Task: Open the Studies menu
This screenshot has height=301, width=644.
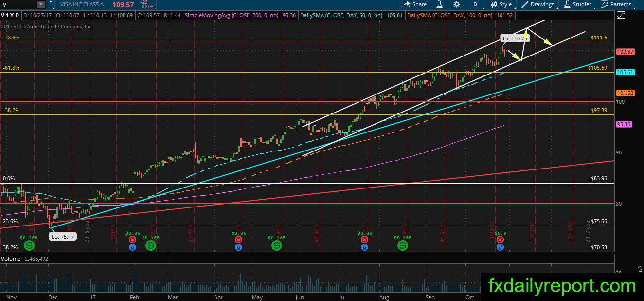Action: click(577, 4)
